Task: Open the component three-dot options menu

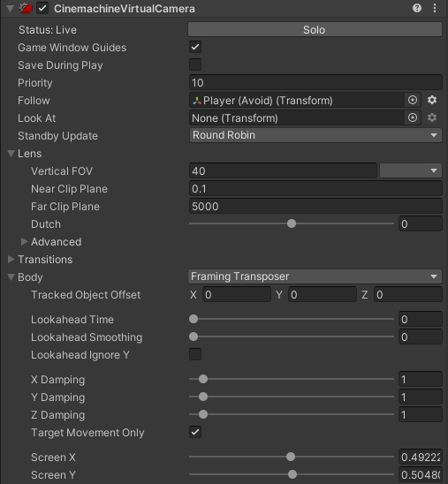Action: pyautogui.click(x=435, y=8)
